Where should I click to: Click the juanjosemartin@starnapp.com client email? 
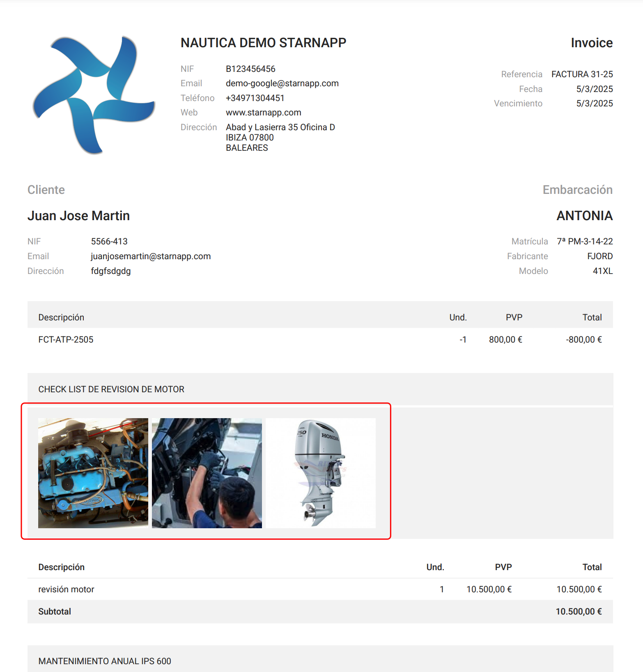click(x=151, y=256)
